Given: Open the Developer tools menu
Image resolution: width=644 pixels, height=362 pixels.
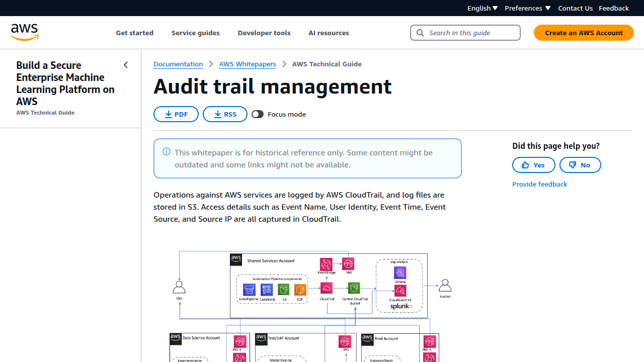Looking at the screenshot, I should coord(264,33).
